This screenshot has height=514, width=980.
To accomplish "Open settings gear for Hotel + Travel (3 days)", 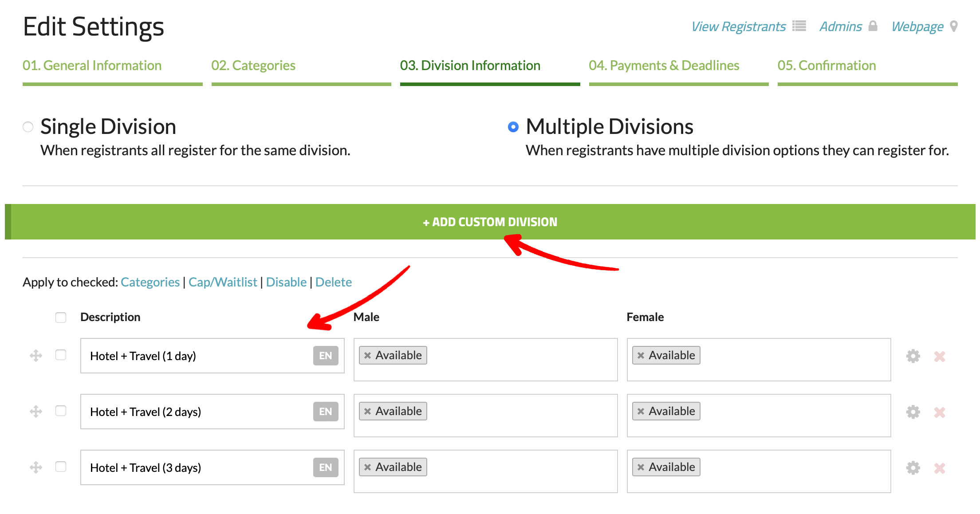I will pyautogui.click(x=913, y=467).
